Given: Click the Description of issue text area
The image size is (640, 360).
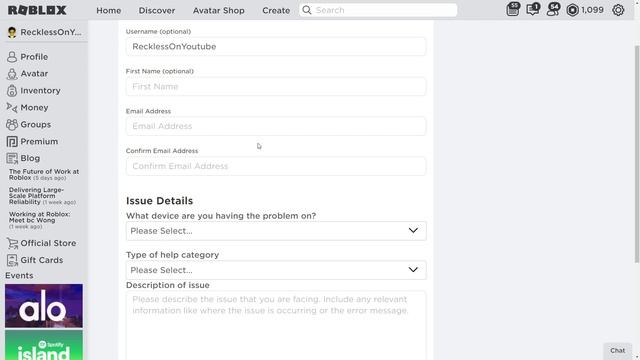Looking at the screenshot, I should point(276,325).
